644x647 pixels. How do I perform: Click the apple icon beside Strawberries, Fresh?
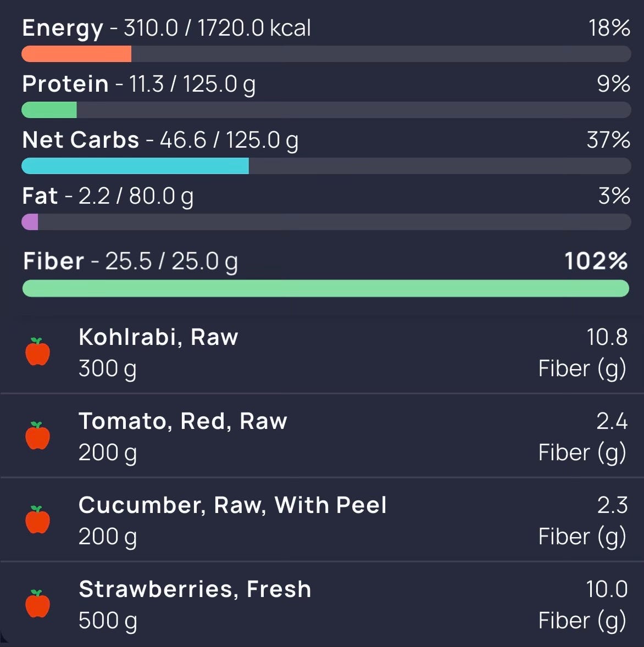pyautogui.click(x=37, y=604)
